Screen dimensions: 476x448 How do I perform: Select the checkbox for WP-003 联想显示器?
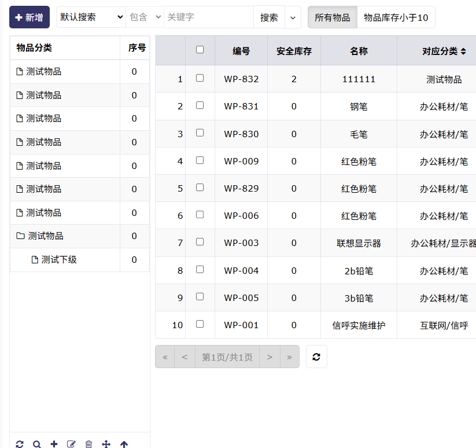200,242
